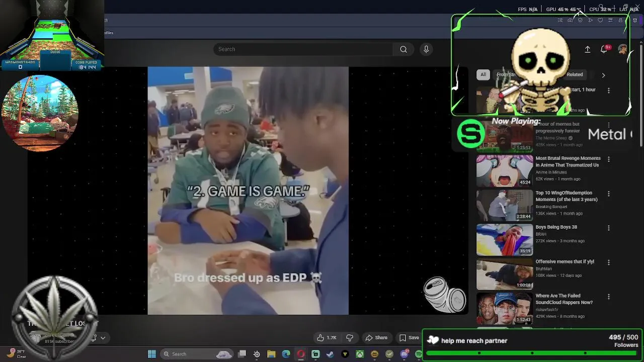This screenshot has height=362, width=644.
Task: Open browser bookmarks heart icon
Action: tap(600, 20)
